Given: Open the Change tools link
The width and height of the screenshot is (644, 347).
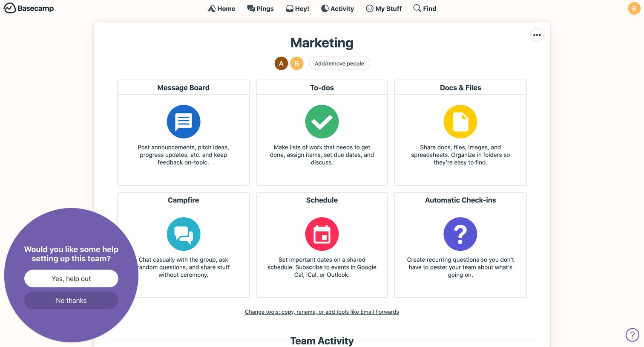Looking at the screenshot, I should pyautogui.click(x=322, y=312).
